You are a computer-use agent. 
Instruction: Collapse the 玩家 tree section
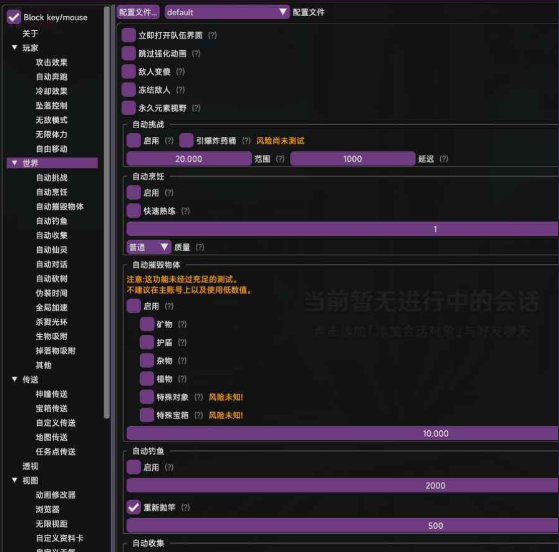click(15, 48)
